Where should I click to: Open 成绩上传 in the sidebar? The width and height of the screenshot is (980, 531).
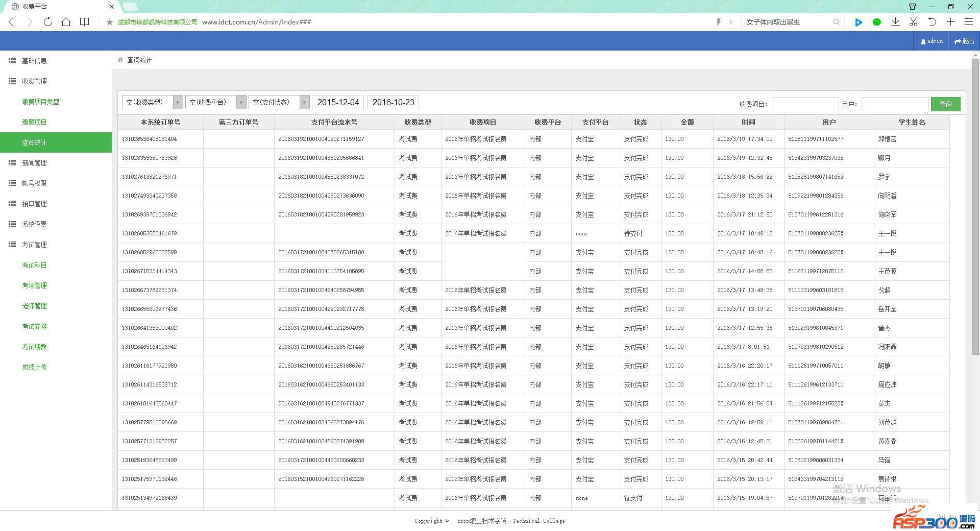tap(34, 367)
